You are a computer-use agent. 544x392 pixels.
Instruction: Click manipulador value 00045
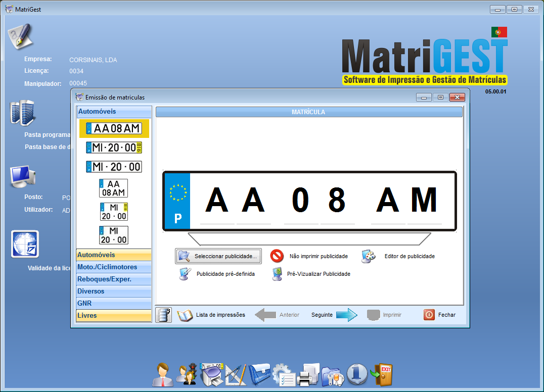[78, 83]
